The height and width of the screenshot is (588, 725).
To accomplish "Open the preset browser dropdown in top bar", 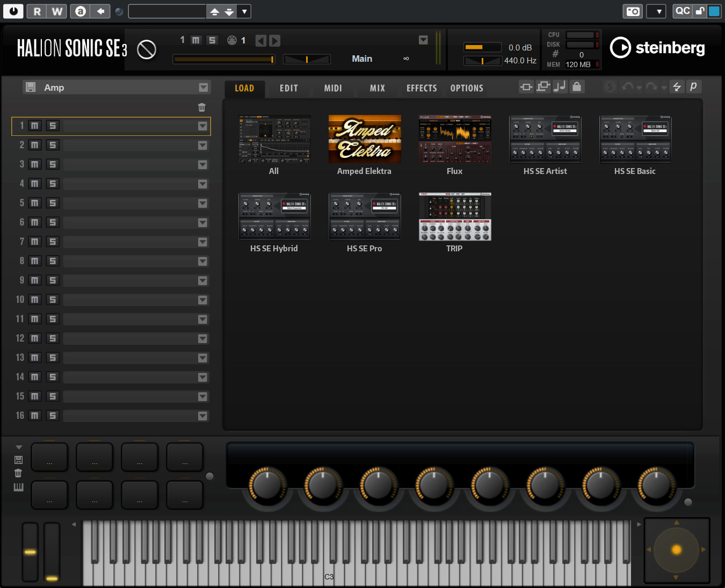I will (x=244, y=12).
